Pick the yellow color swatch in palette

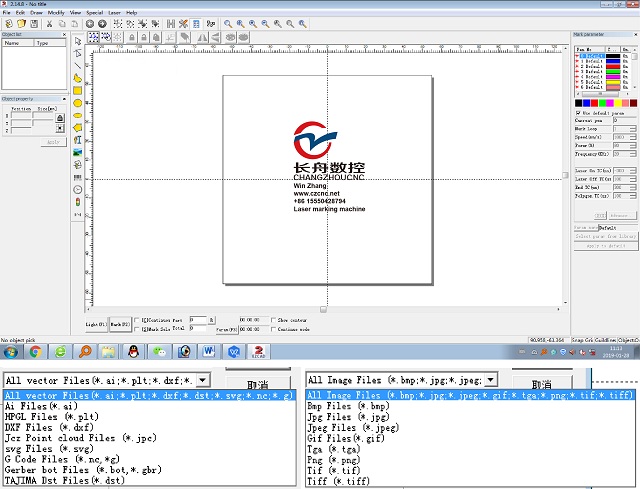tap(618, 103)
